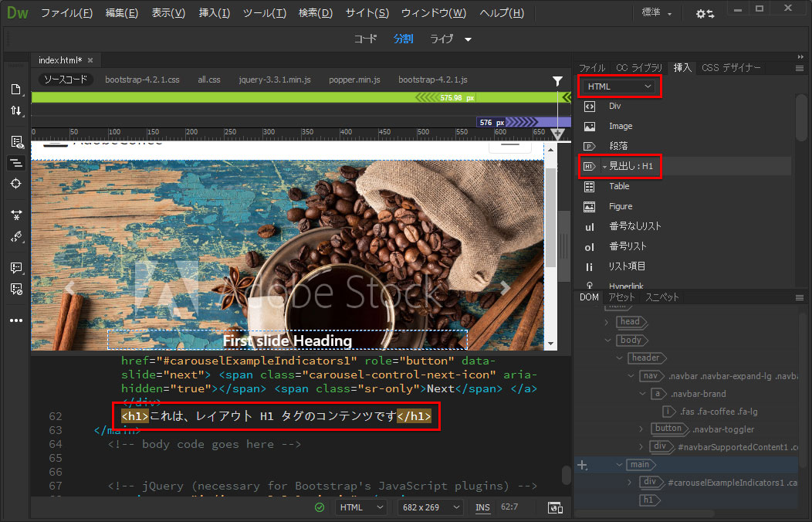The height and width of the screenshot is (522, 812).
Task: Open the 挿入(I) menu in menu bar
Action: (214, 13)
